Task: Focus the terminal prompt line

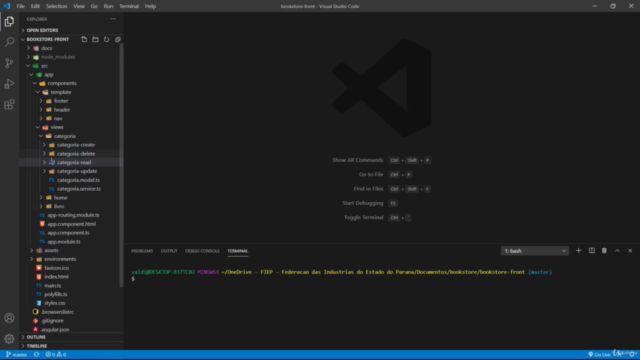Action: tap(133, 279)
